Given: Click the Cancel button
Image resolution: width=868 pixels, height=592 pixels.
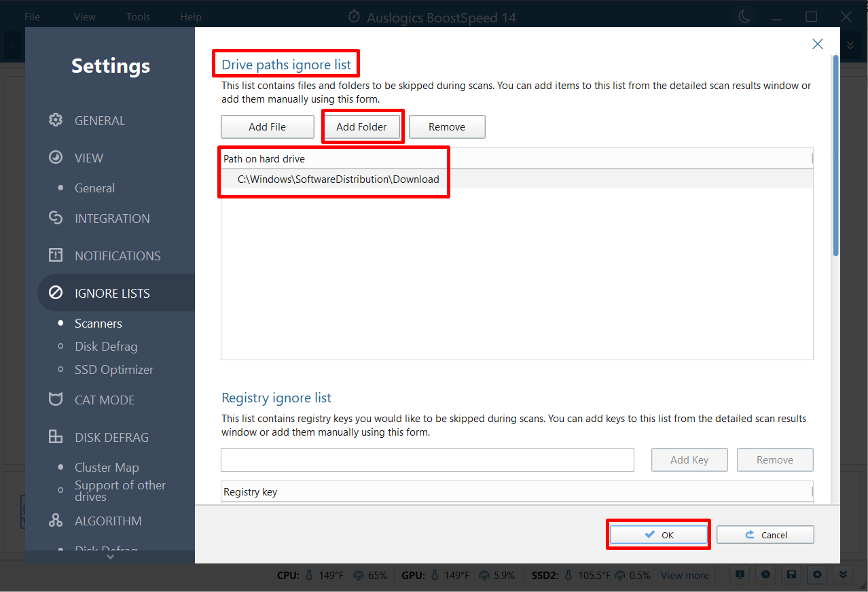Looking at the screenshot, I should (765, 535).
